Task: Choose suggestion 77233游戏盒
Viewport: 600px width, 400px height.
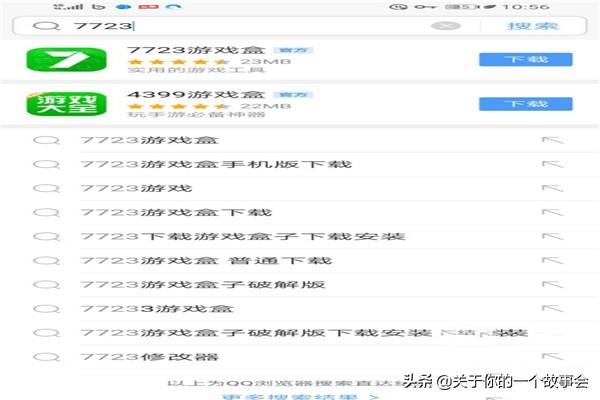Action: (156, 309)
